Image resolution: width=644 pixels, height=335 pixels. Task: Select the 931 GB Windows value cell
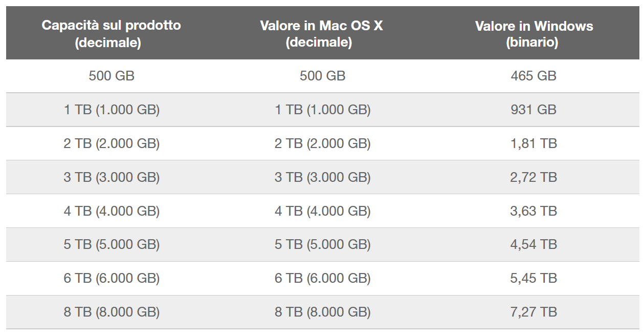coord(534,110)
